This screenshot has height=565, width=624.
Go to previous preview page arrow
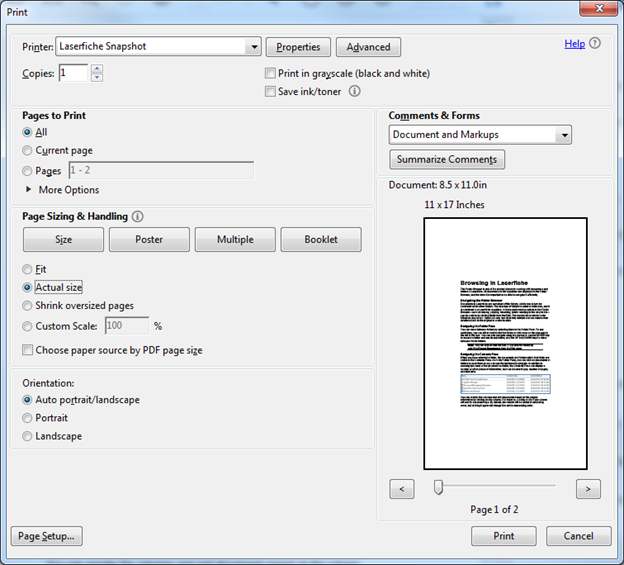click(x=402, y=489)
